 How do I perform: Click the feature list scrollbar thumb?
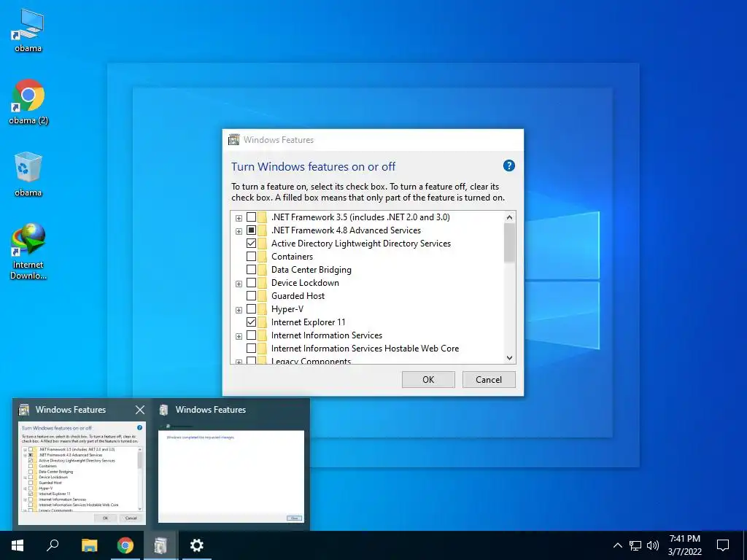tap(509, 242)
